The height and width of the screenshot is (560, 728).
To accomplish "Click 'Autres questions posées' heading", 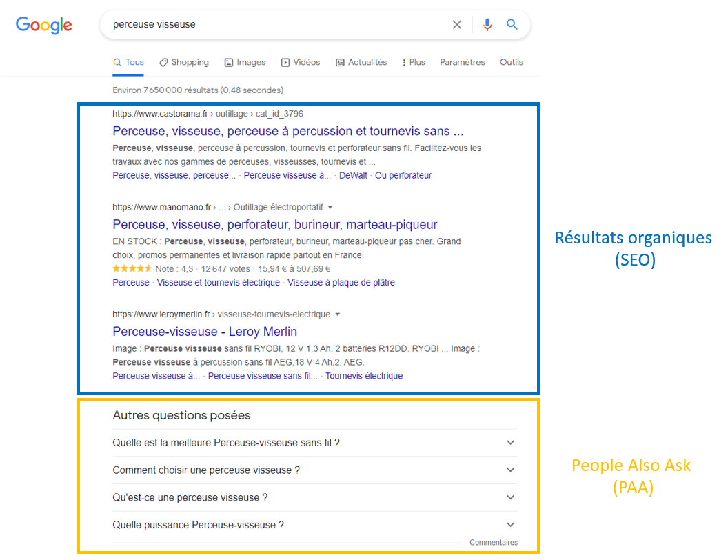I will pos(181,415).
